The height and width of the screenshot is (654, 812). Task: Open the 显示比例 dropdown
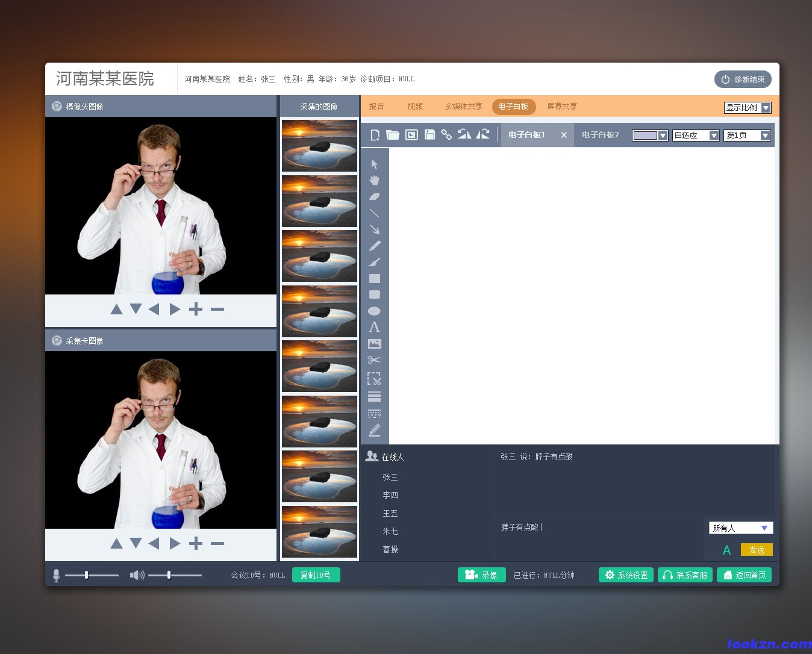pyautogui.click(x=747, y=108)
